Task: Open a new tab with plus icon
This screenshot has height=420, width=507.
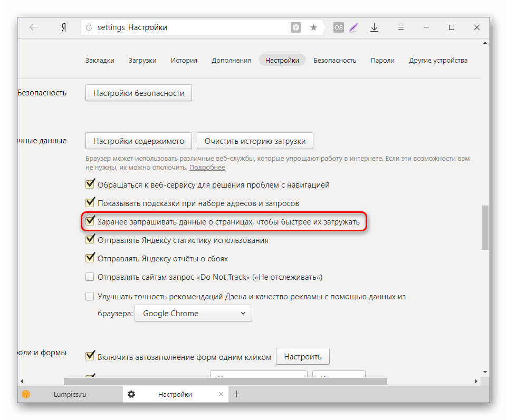Action: pyautogui.click(x=237, y=394)
